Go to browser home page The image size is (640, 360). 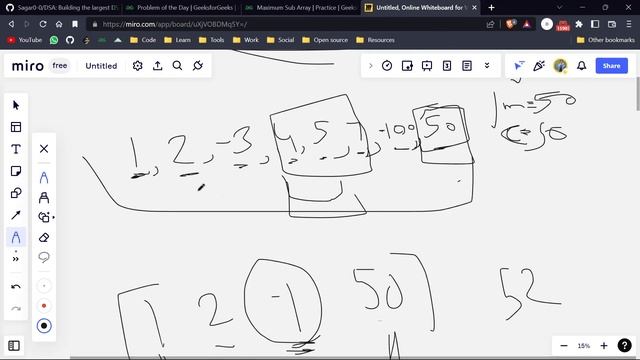pyautogui.click(x=59, y=24)
